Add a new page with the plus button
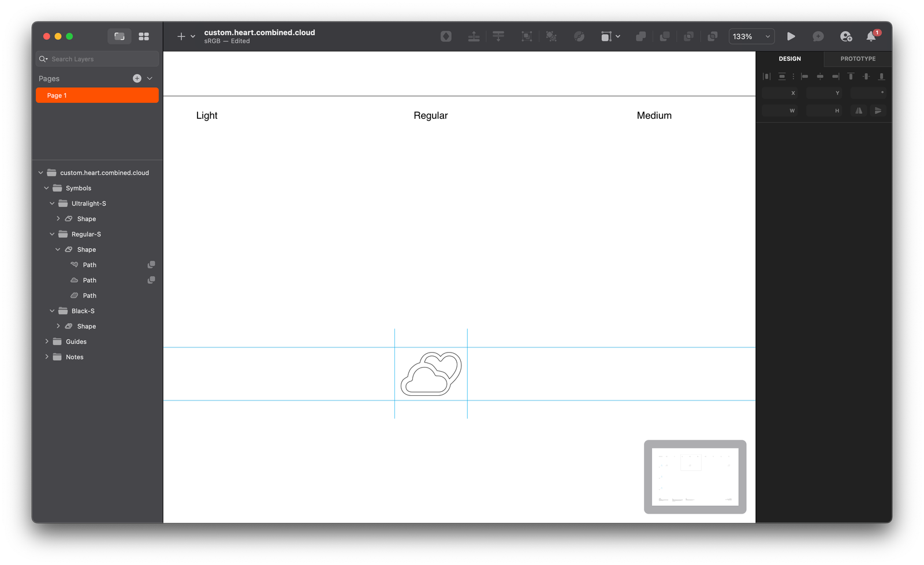Image resolution: width=924 pixels, height=565 pixels. [137, 78]
